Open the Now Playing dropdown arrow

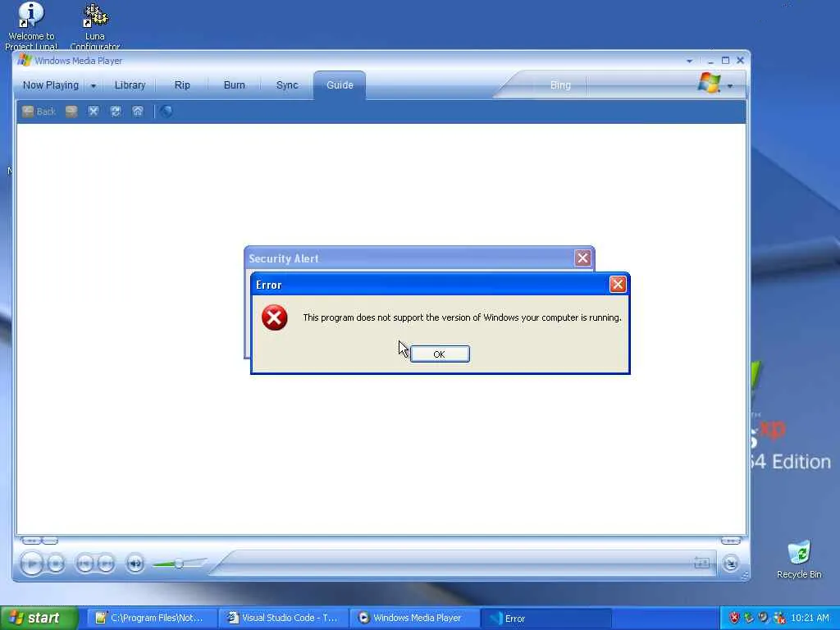94,85
